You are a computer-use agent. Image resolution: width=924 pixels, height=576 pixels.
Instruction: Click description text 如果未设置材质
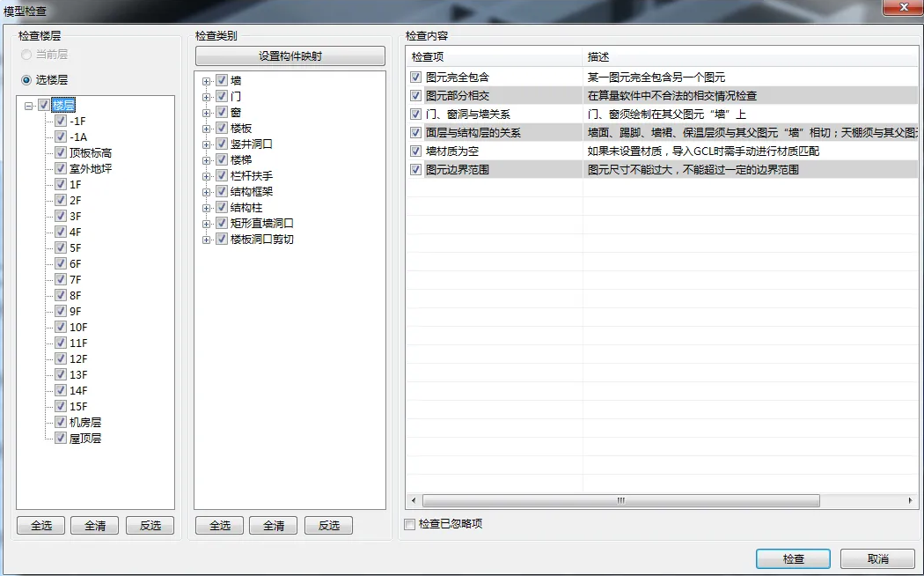tap(625, 151)
